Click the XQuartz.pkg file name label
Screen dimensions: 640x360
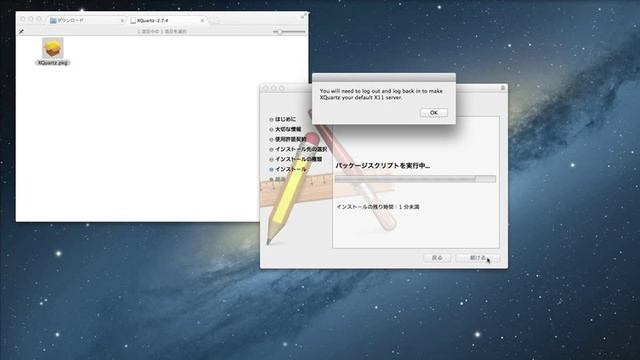[x=53, y=63]
